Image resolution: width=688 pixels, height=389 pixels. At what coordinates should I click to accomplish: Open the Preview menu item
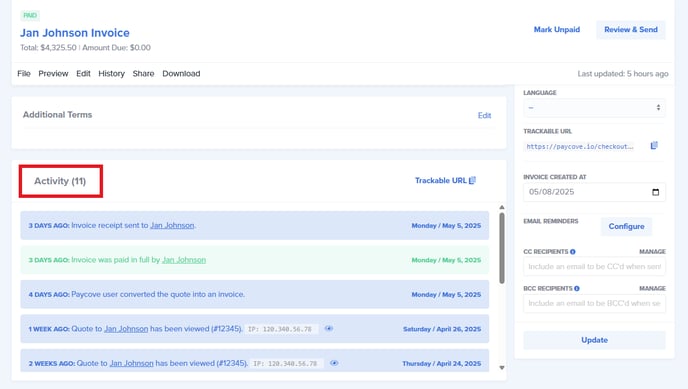(x=53, y=74)
